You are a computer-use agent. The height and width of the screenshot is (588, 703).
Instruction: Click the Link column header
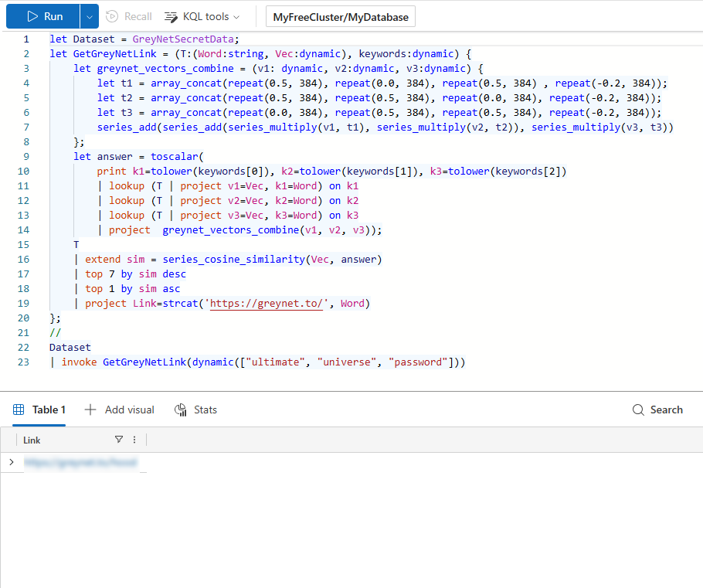click(x=32, y=440)
